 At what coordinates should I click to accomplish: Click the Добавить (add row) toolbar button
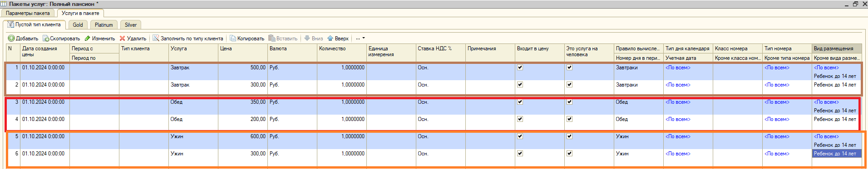point(23,39)
